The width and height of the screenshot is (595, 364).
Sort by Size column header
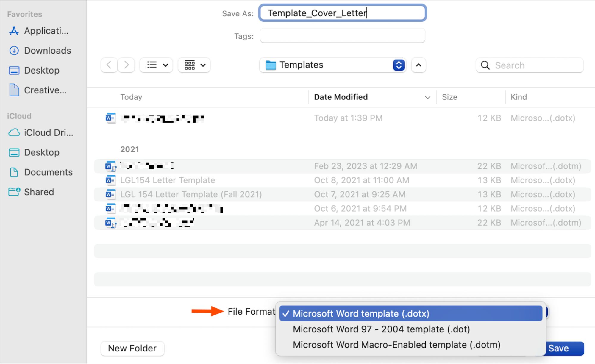tap(471, 97)
